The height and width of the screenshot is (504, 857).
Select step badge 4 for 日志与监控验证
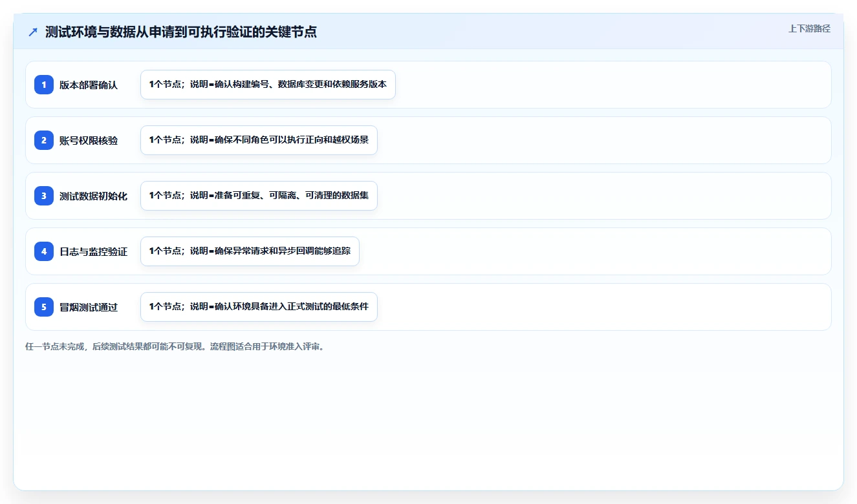[x=44, y=251]
